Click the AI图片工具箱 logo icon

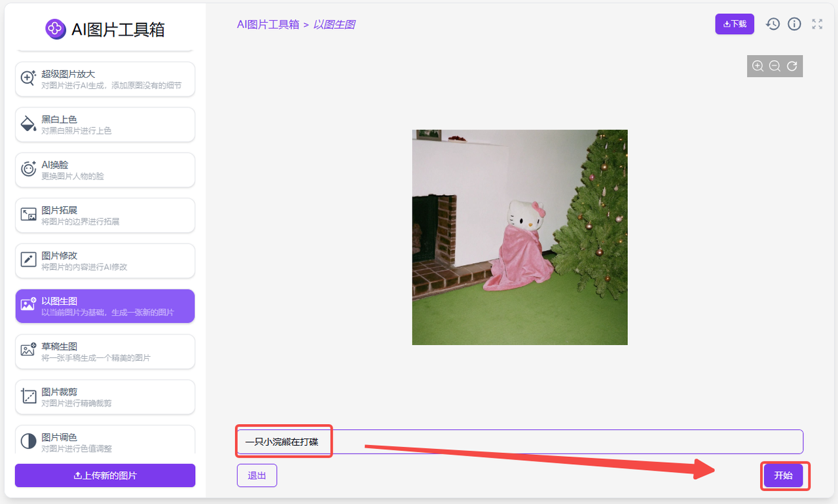click(x=56, y=29)
